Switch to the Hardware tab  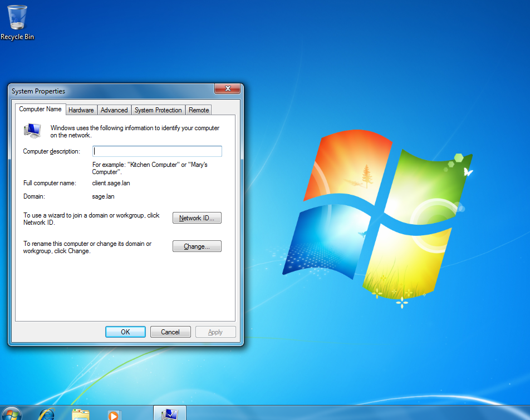(x=81, y=110)
